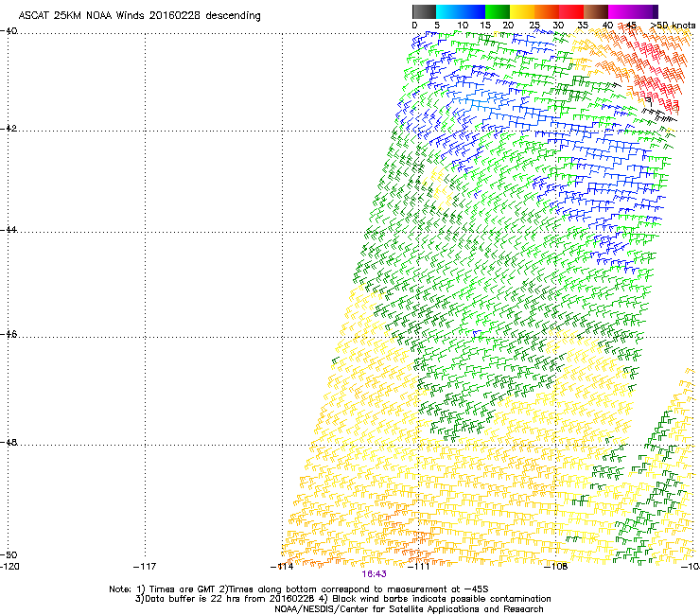Click the '-117' longitude axis label
Image resolution: width=700 pixels, height=615 pixels.
(145, 567)
